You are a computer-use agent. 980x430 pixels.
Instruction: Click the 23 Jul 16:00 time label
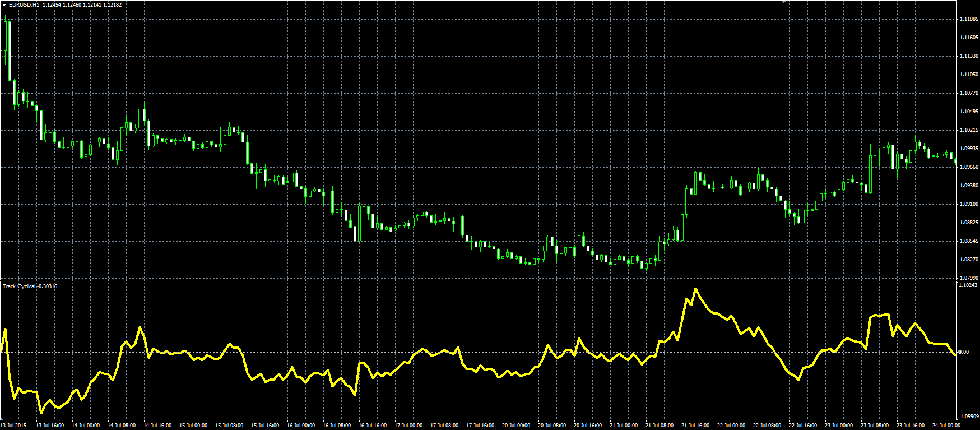point(911,426)
